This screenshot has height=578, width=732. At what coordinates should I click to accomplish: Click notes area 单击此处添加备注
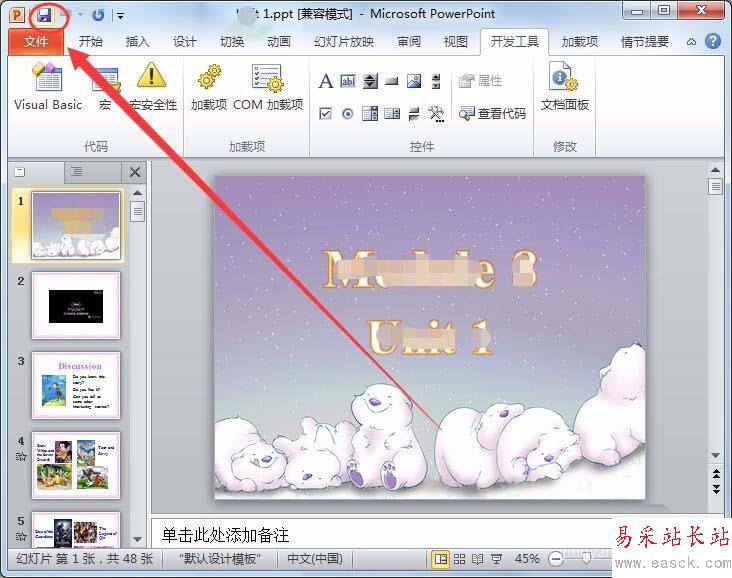226,535
